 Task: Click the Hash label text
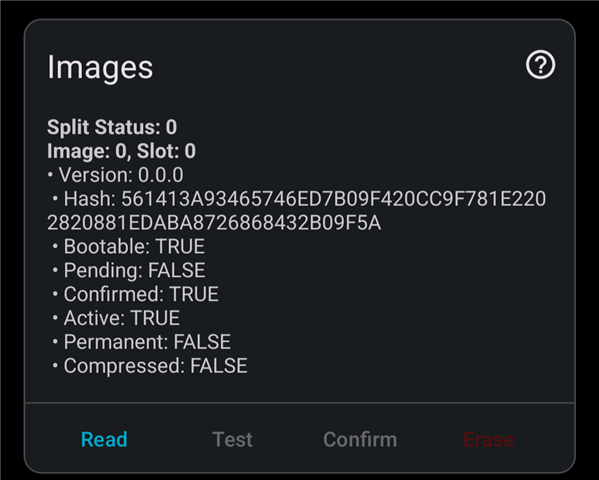pos(89,199)
